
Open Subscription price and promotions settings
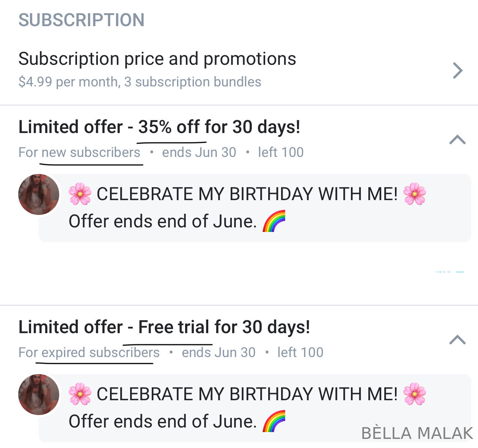point(157,59)
